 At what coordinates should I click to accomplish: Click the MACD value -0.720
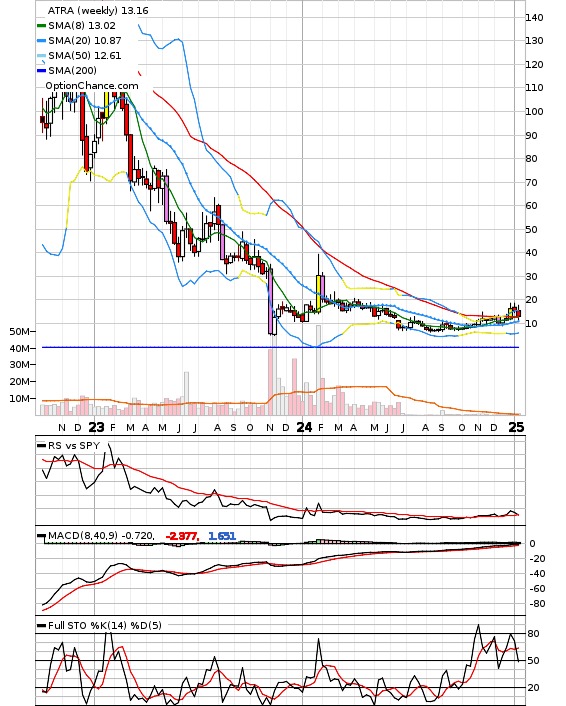(x=138, y=536)
